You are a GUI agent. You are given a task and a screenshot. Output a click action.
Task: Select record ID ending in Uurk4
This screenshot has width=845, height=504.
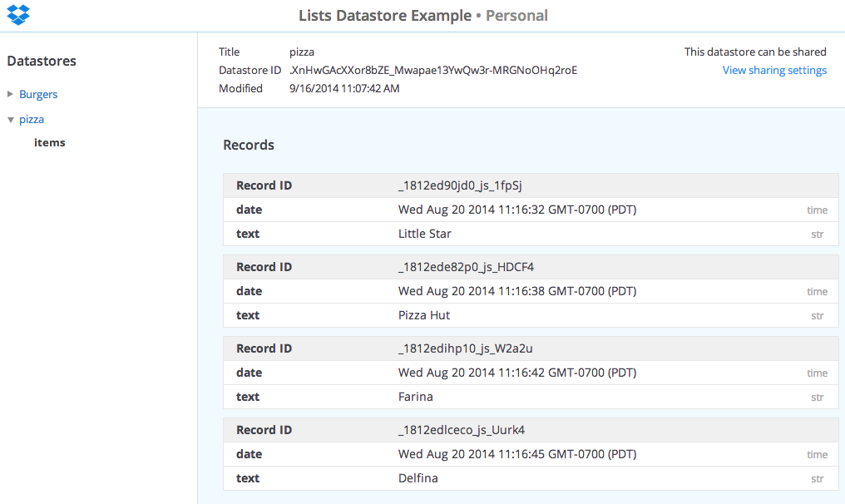coord(461,430)
